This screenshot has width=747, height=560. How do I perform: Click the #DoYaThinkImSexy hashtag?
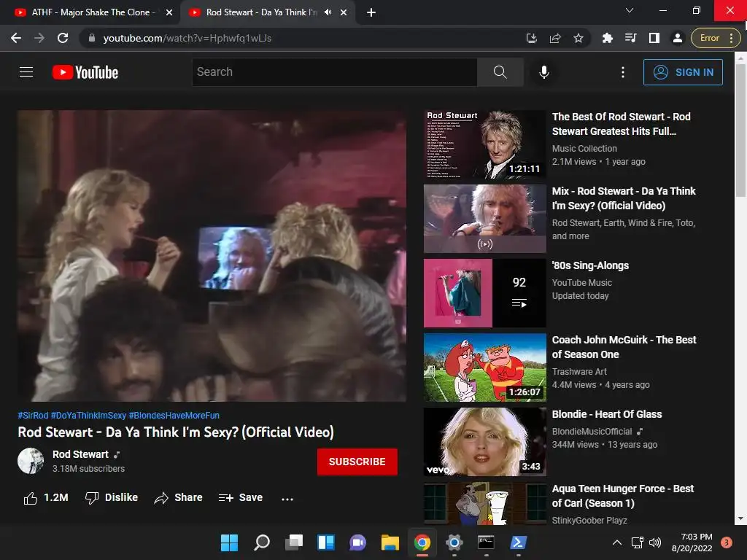[x=88, y=415]
